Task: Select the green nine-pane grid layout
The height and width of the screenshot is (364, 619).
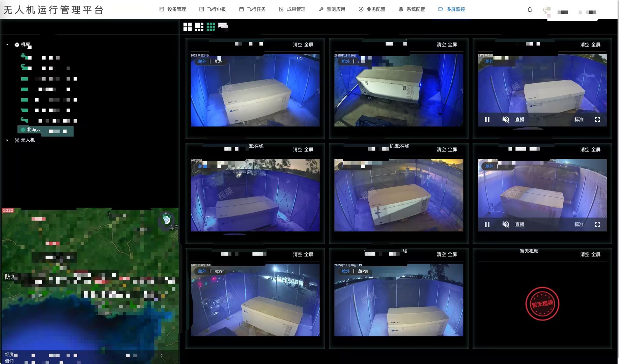Action: (211, 27)
